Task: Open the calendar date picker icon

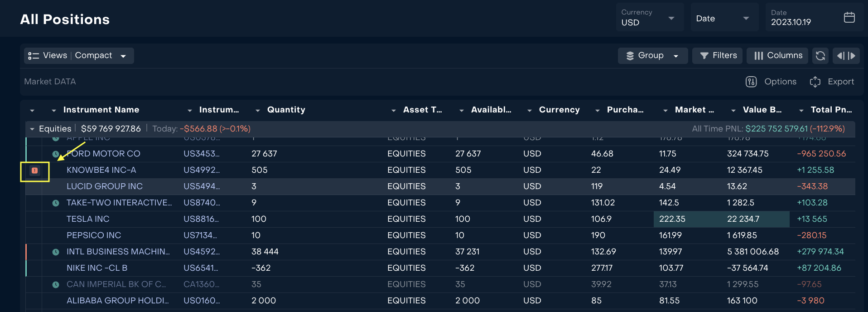Action: pyautogui.click(x=849, y=18)
